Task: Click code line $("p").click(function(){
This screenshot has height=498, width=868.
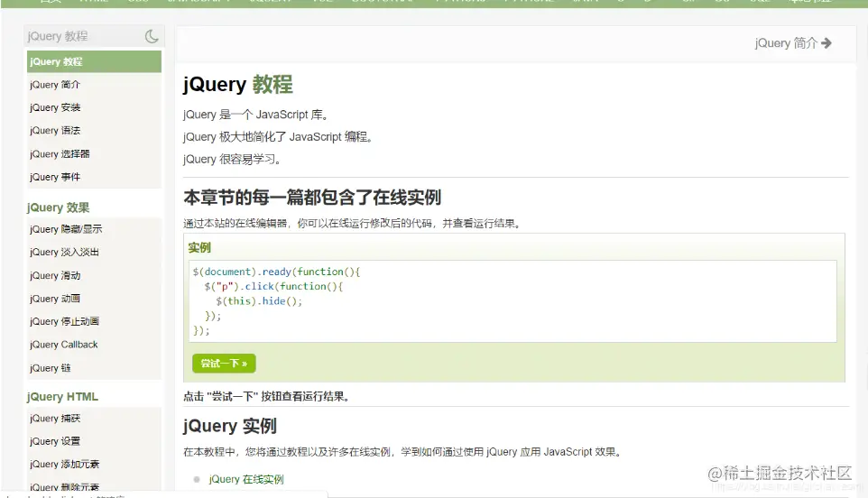Action: click(273, 286)
